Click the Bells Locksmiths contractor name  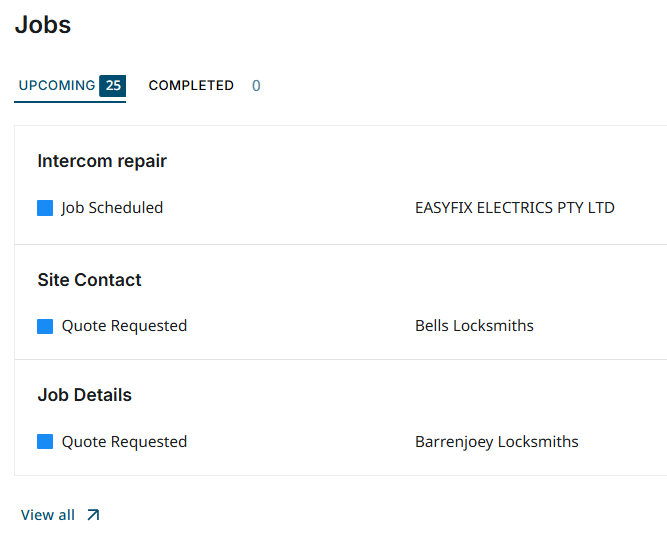click(474, 326)
